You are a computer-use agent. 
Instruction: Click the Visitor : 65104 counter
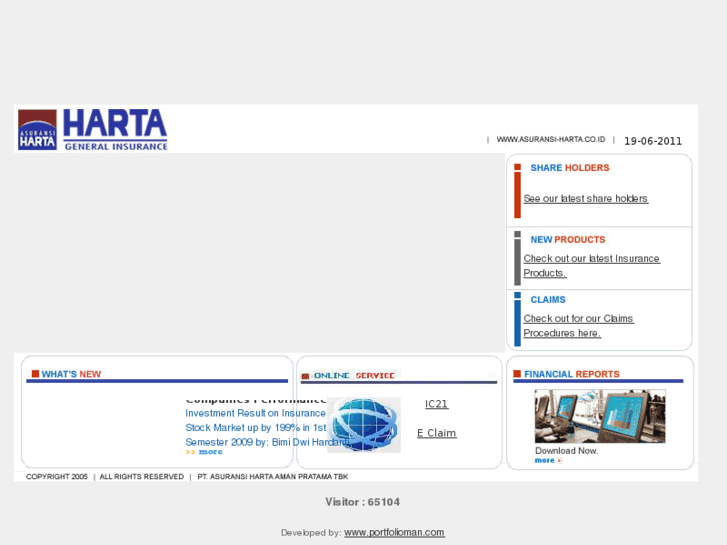pos(362,502)
